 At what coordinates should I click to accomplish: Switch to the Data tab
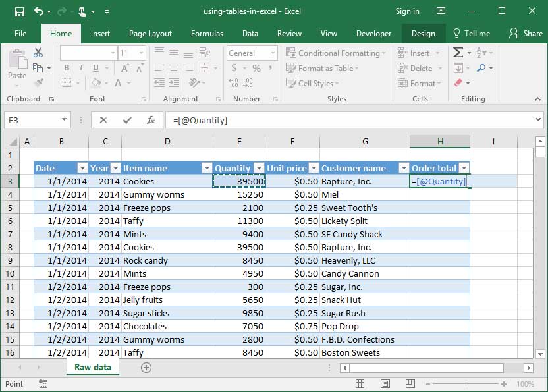coord(250,34)
